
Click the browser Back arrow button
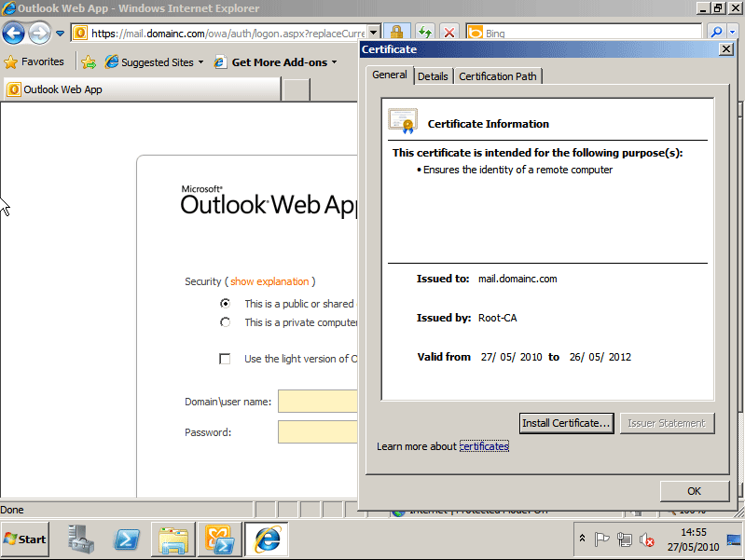pyautogui.click(x=13, y=34)
